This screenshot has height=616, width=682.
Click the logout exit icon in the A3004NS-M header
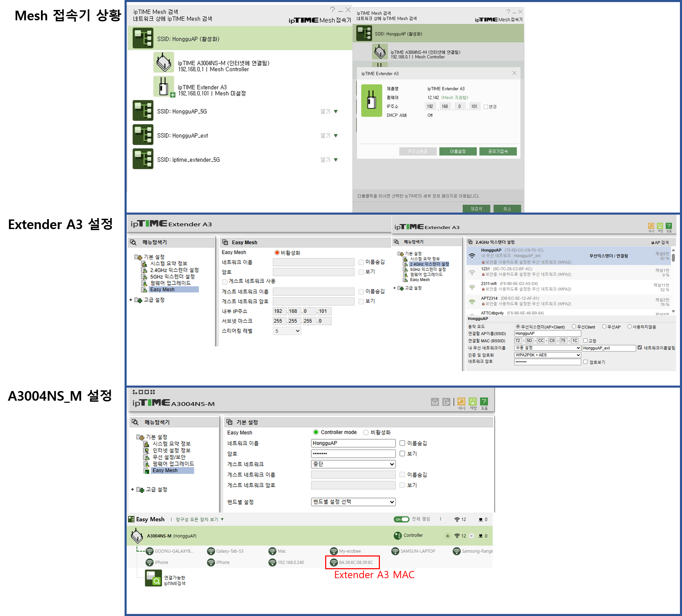(446, 402)
